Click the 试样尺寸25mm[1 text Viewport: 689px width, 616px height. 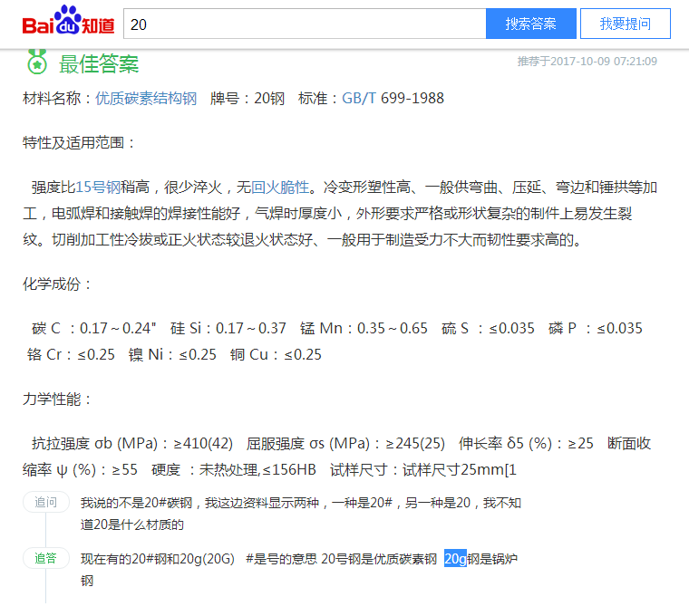(460, 470)
